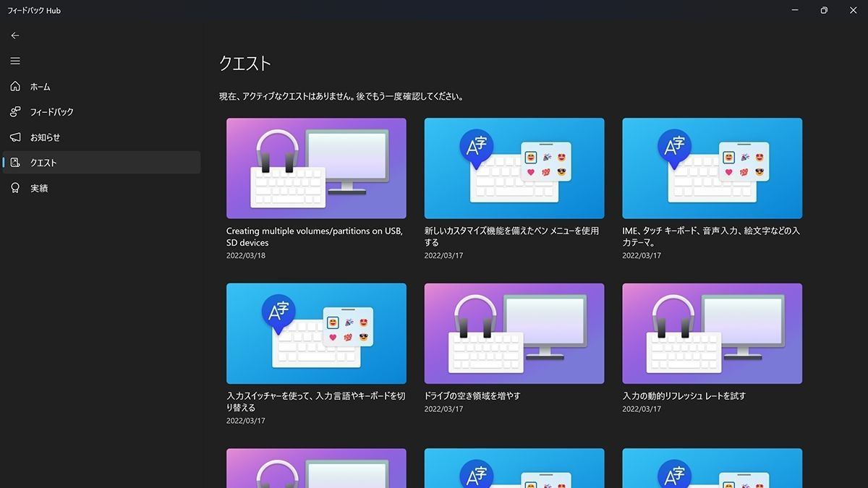Screen dimensions: 868x488
Task: Click the back arrow icon
Action: click(x=15, y=35)
